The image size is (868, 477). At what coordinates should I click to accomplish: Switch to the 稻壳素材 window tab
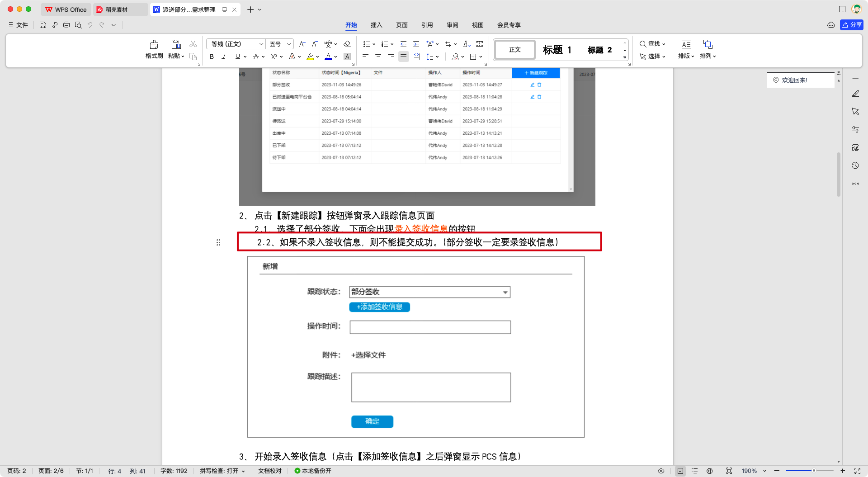coord(116,9)
